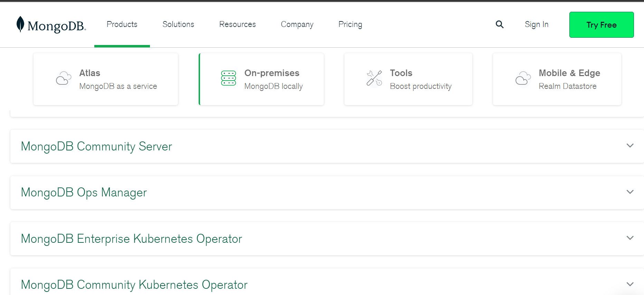Click the MongoDB Community Server heading
Image resolution: width=644 pixels, height=295 pixels.
pyautogui.click(x=96, y=146)
